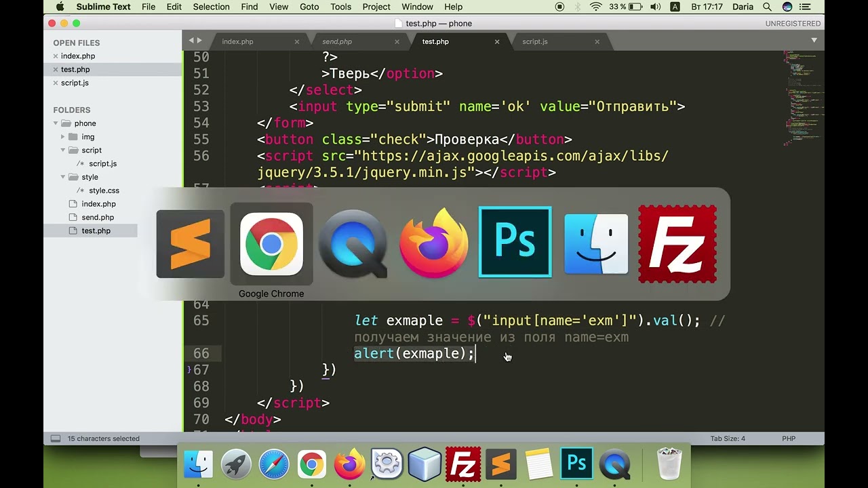Open the Tools menu

click(x=340, y=7)
